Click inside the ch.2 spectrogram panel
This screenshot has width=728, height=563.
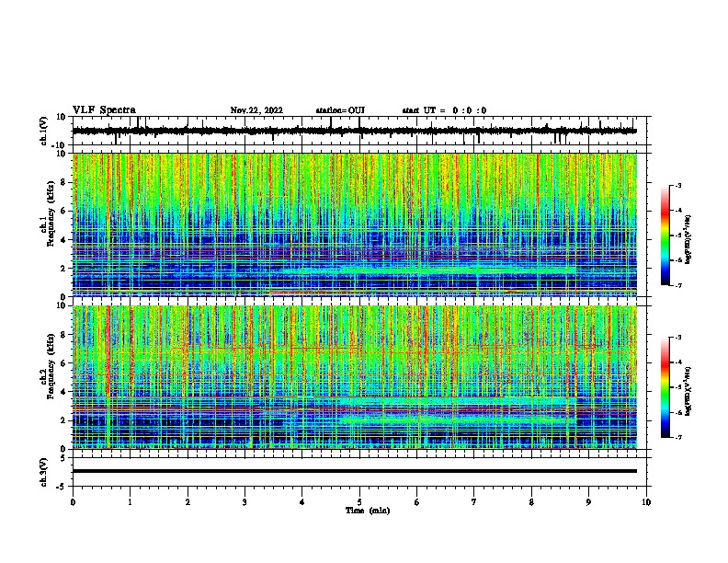[355, 377]
